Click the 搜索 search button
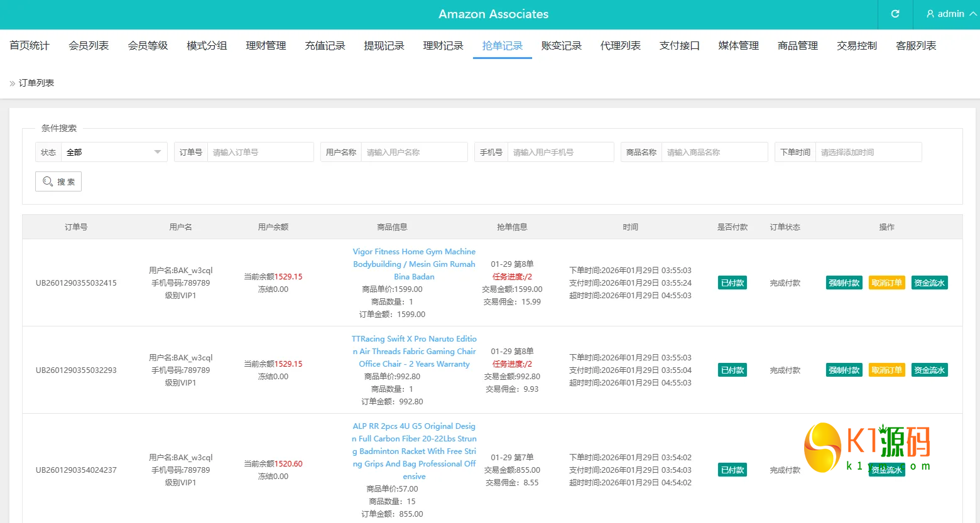Image resolution: width=980 pixels, height=523 pixels. (58, 181)
